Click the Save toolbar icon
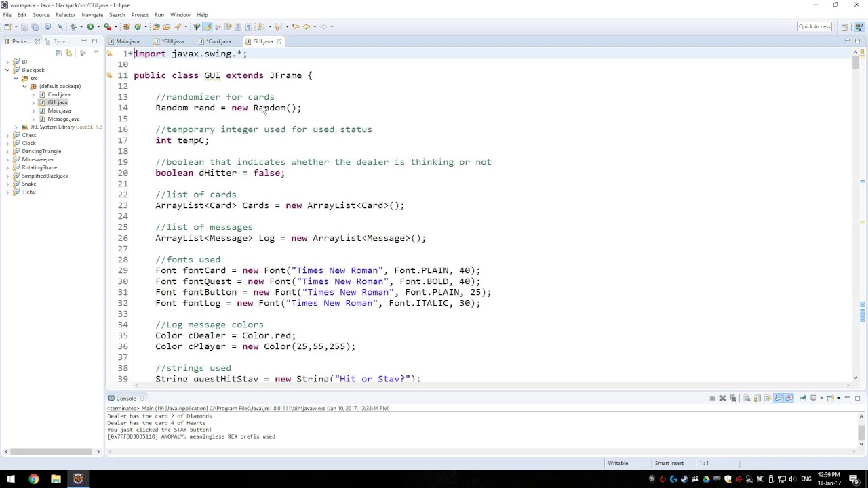The image size is (868, 488). [24, 26]
